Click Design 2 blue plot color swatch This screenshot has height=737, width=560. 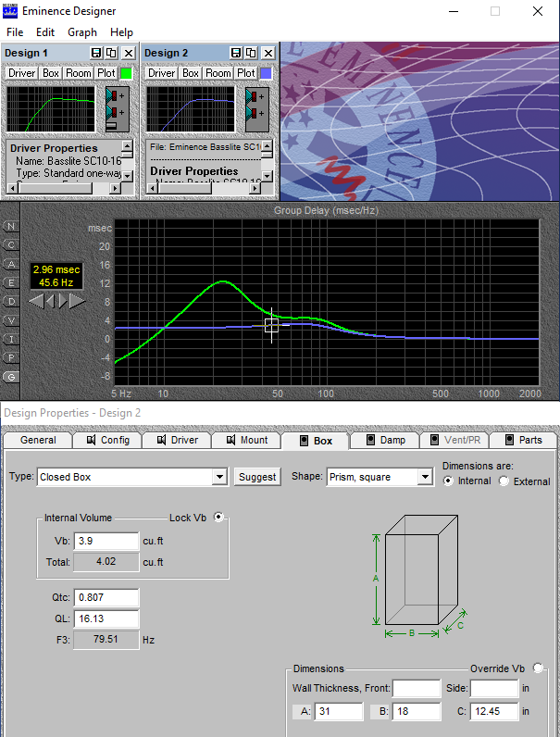(x=266, y=73)
